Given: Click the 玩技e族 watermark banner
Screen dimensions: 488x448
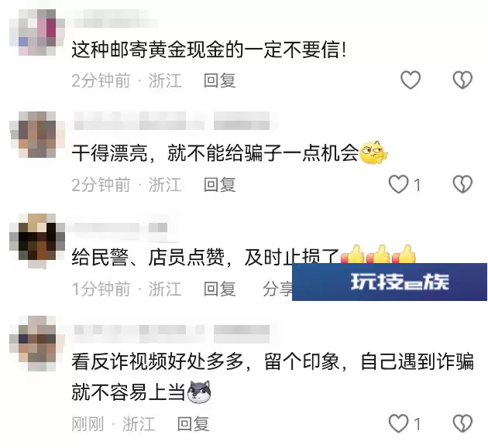Looking at the screenshot, I should (390, 282).
